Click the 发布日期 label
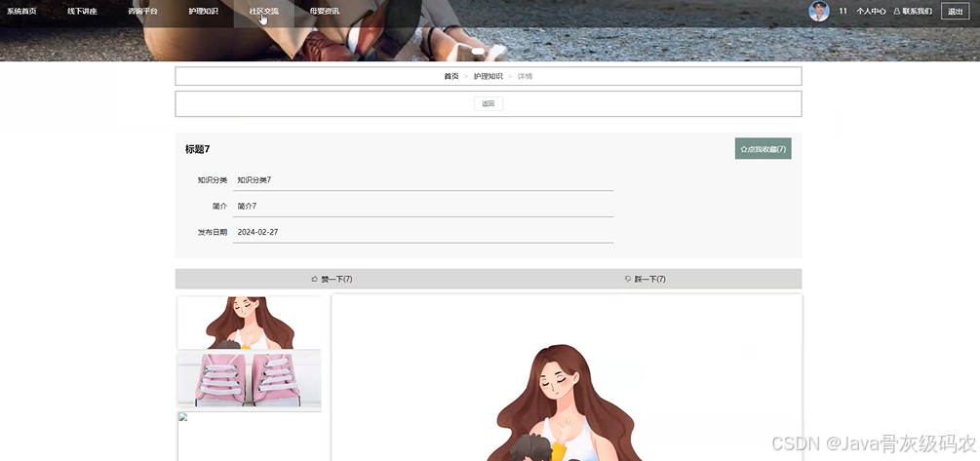The width and height of the screenshot is (980, 461). pos(213,232)
